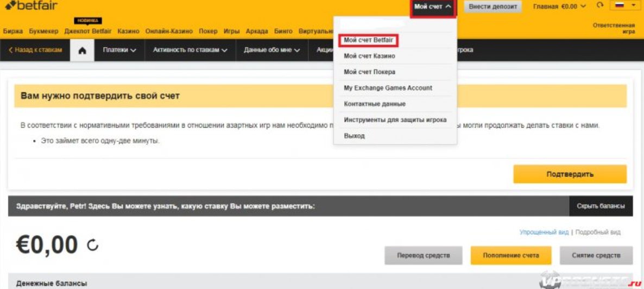Click the top bar refresh icon

(600, 6)
